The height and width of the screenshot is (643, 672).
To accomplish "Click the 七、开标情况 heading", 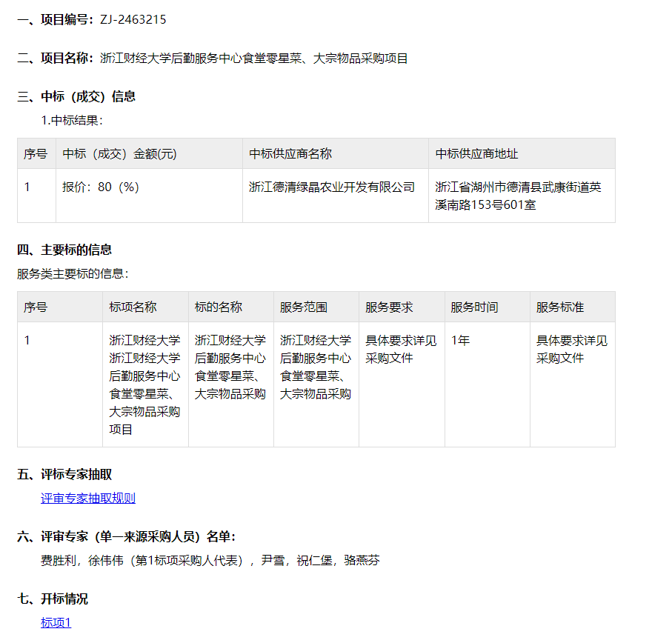I will (x=53, y=599).
